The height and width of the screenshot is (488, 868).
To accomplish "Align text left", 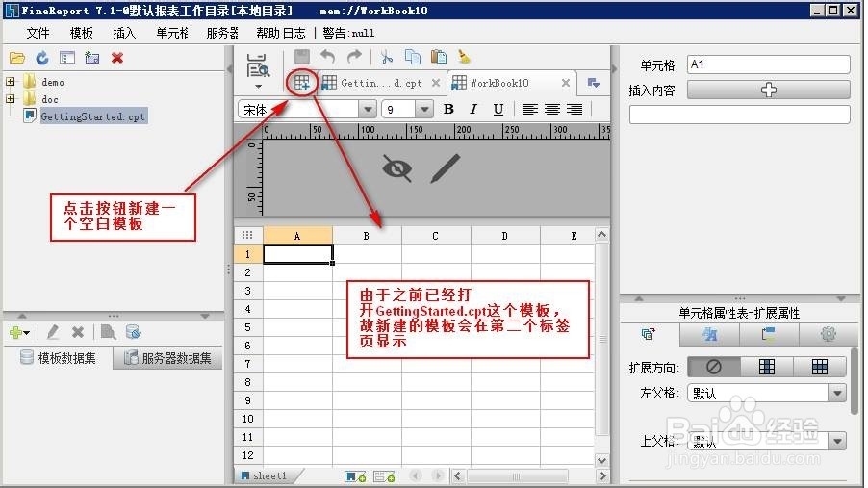I will pos(530,109).
